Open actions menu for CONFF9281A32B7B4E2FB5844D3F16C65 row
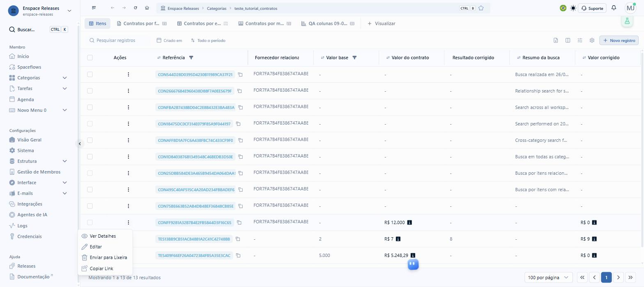The height and width of the screenshot is (287, 644). click(x=128, y=222)
